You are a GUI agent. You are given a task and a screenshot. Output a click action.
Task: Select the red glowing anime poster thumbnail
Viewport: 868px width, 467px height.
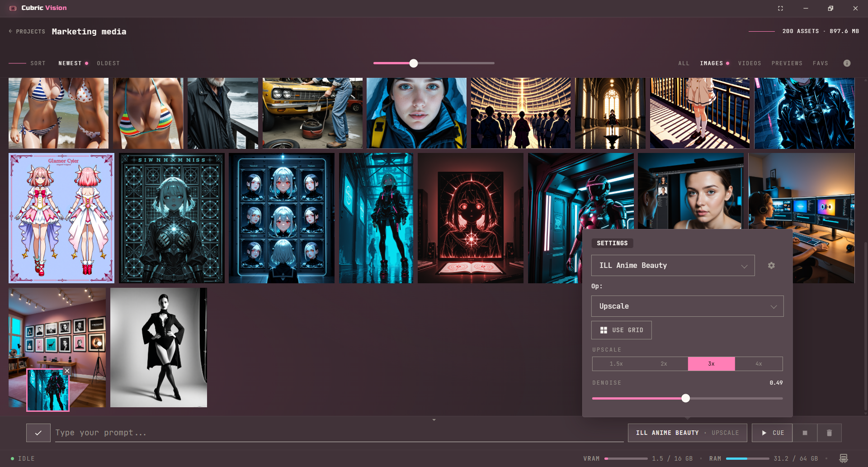tap(471, 218)
